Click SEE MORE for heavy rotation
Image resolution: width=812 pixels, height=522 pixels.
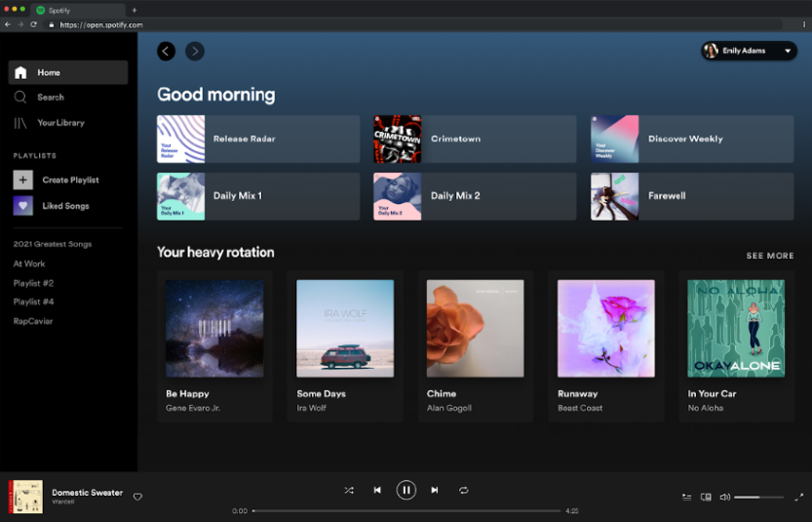pyautogui.click(x=770, y=256)
